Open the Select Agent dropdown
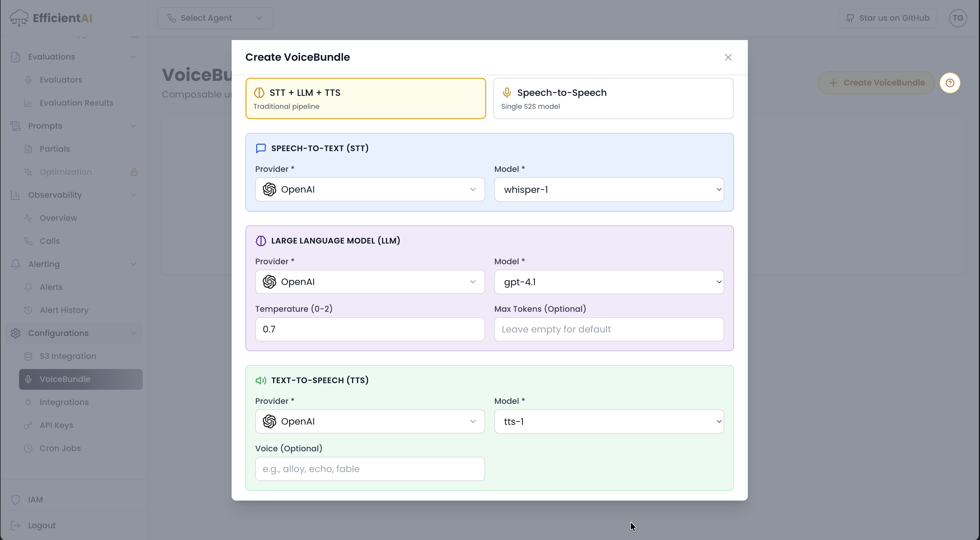Screen dimensions: 980x540 coord(215,18)
